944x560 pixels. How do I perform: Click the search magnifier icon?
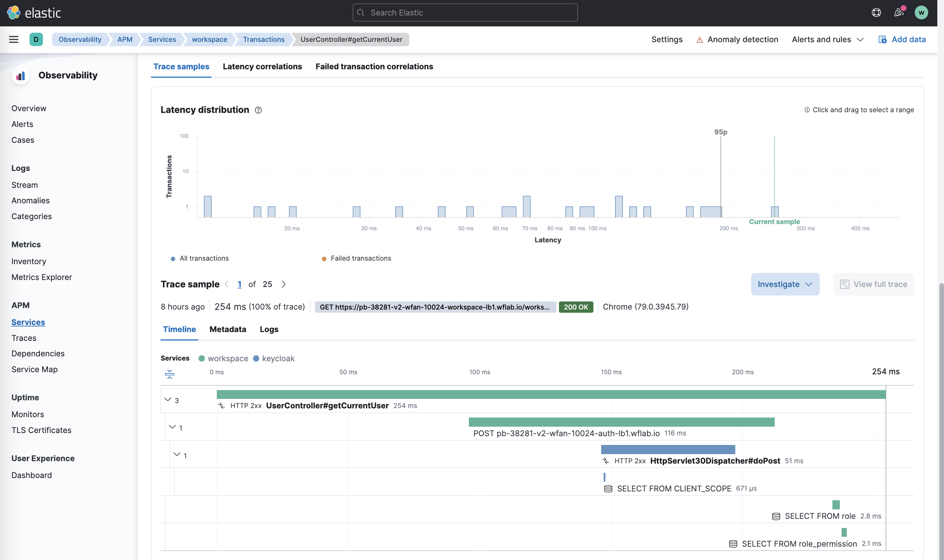click(361, 13)
